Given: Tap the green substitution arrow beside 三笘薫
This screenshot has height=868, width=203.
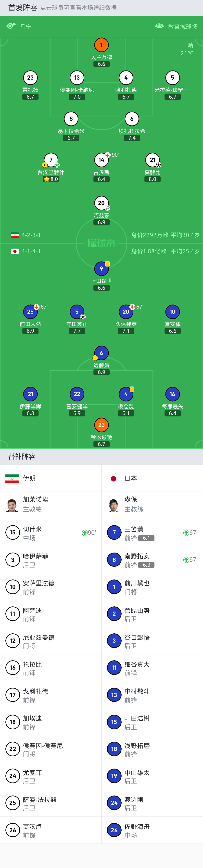Looking at the screenshot, I should click(186, 533).
